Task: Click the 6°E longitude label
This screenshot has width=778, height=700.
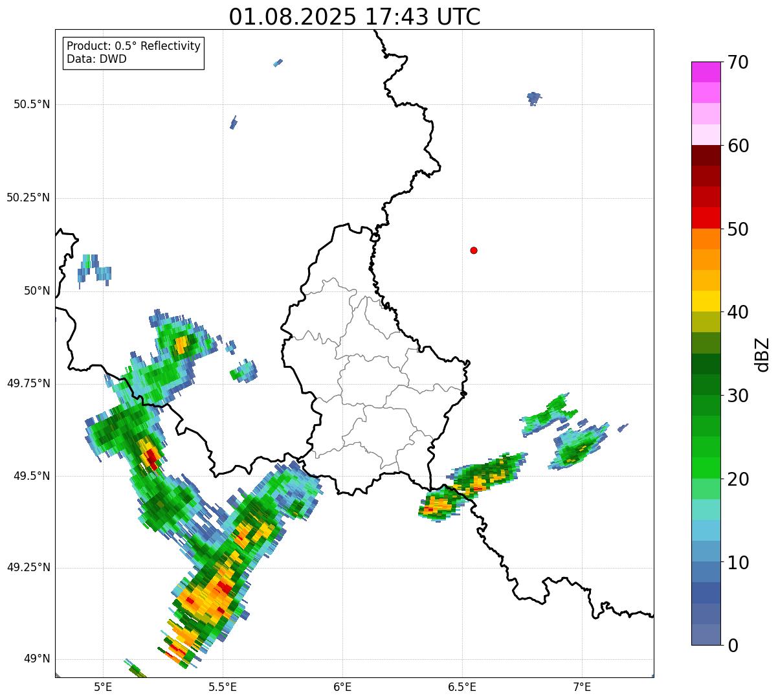Action: point(342,686)
